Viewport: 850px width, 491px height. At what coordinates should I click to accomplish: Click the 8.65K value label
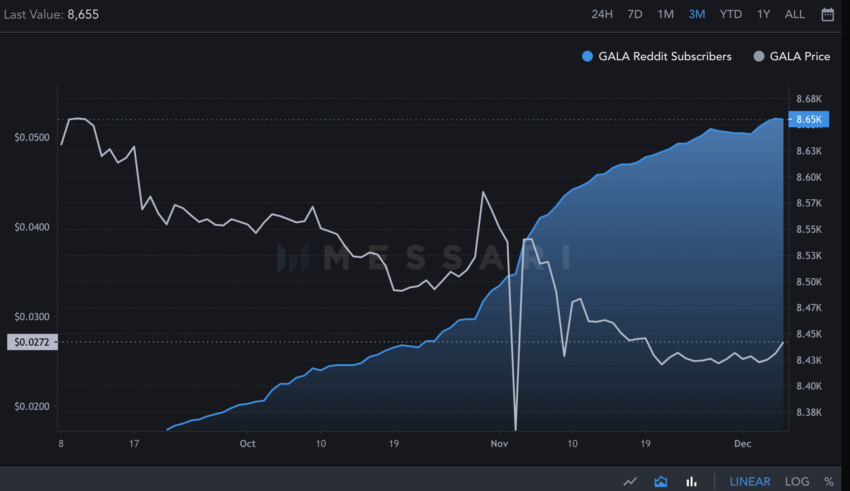click(x=809, y=119)
